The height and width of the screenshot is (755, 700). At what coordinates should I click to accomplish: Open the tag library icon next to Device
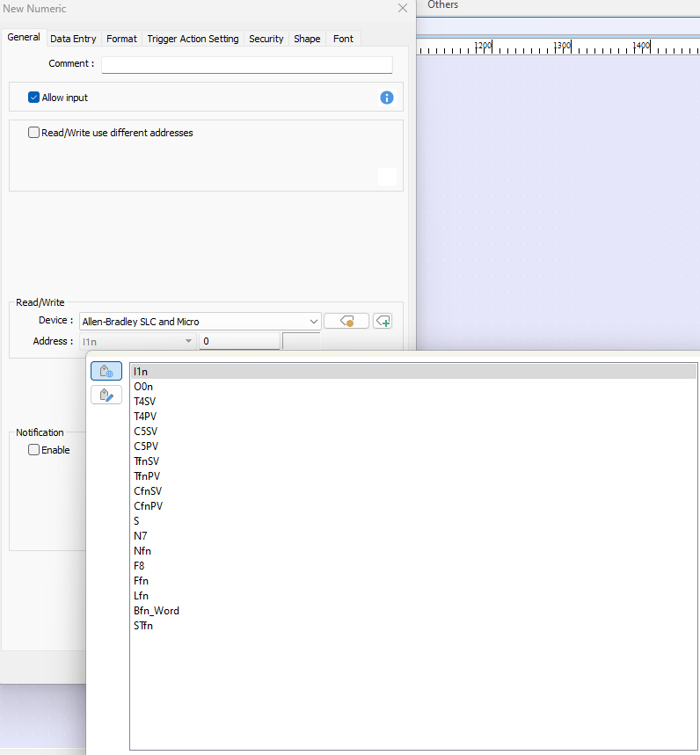[346, 321]
